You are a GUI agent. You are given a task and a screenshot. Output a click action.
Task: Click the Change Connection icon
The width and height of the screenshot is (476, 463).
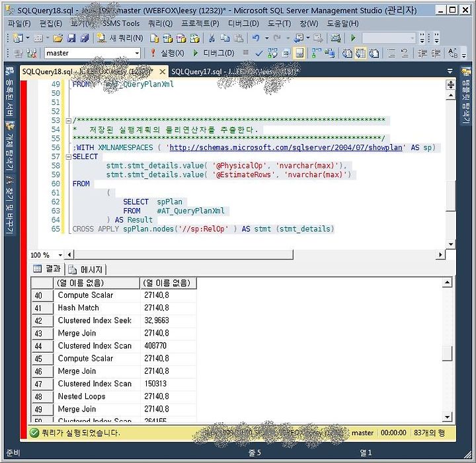pos(32,53)
